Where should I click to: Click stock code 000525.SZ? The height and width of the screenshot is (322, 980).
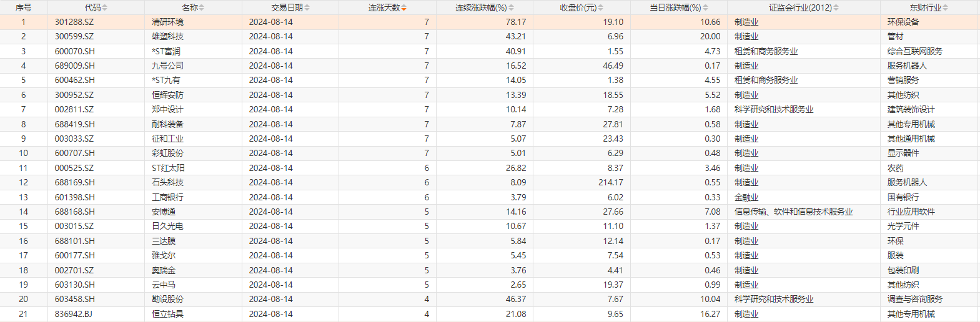coord(74,168)
